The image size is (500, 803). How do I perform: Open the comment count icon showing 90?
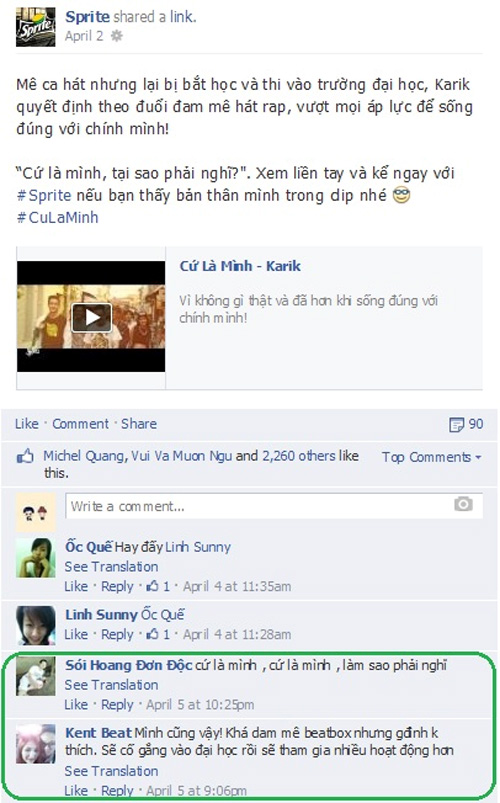[x=456, y=425]
